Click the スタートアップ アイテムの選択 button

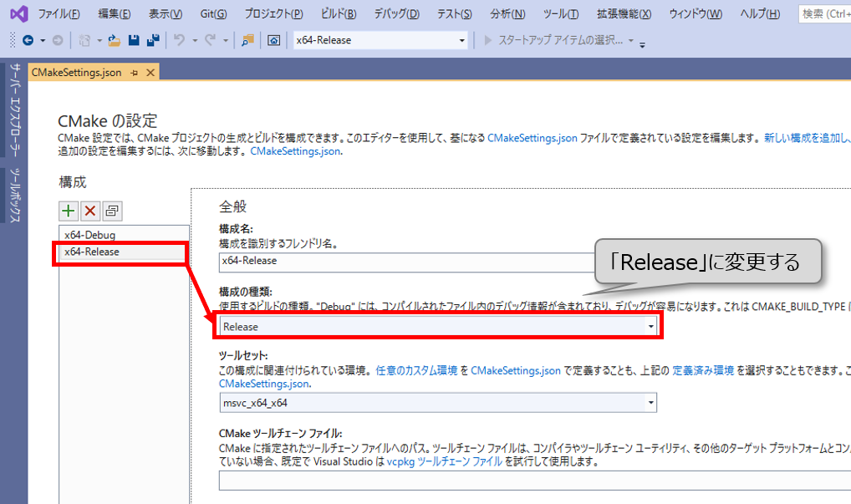(560, 40)
